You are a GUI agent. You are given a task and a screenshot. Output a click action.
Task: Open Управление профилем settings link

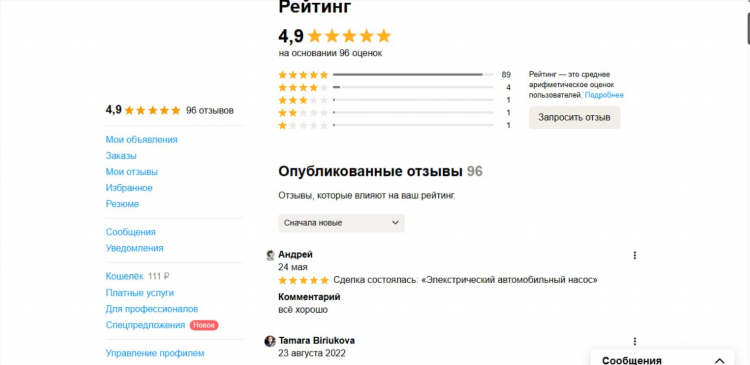155,353
